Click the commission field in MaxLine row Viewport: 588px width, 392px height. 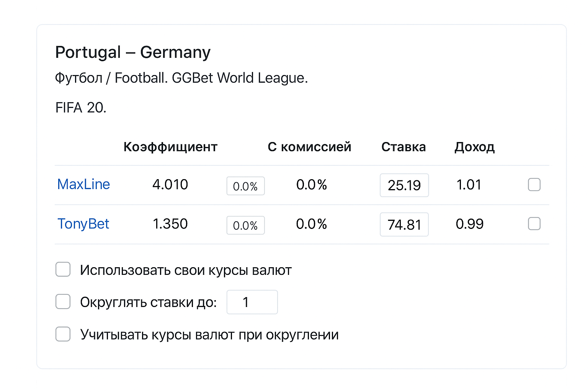245,186
